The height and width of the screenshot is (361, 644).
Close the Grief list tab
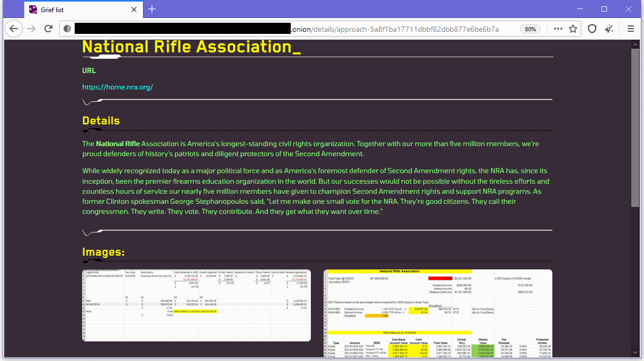(x=134, y=10)
